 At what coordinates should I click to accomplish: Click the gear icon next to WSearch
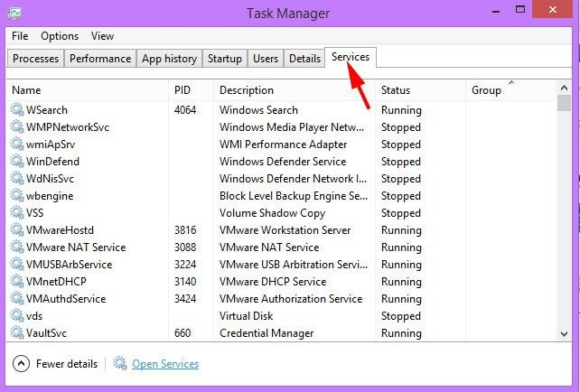click(17, 109)
